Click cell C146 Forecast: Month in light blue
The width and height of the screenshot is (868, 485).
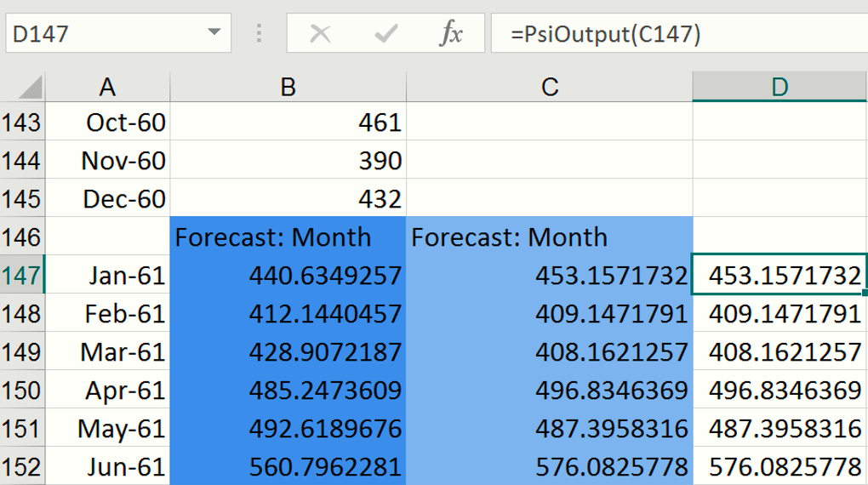(550, 237)
